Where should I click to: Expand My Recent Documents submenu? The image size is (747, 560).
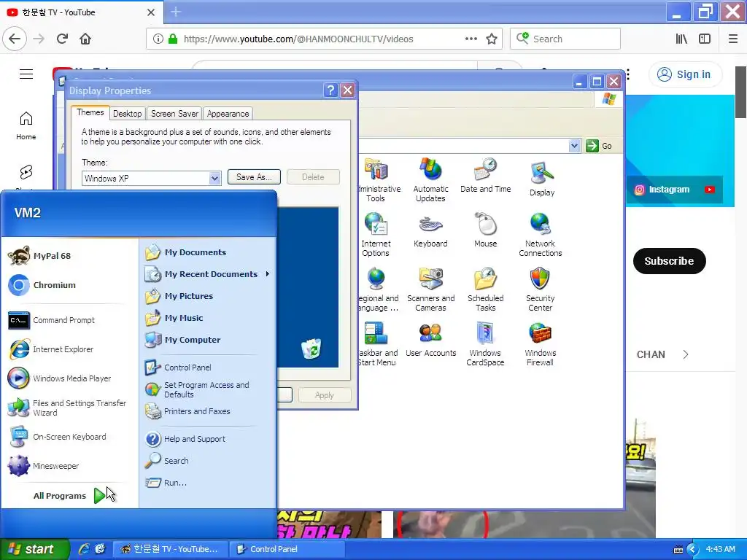point(207,274)
